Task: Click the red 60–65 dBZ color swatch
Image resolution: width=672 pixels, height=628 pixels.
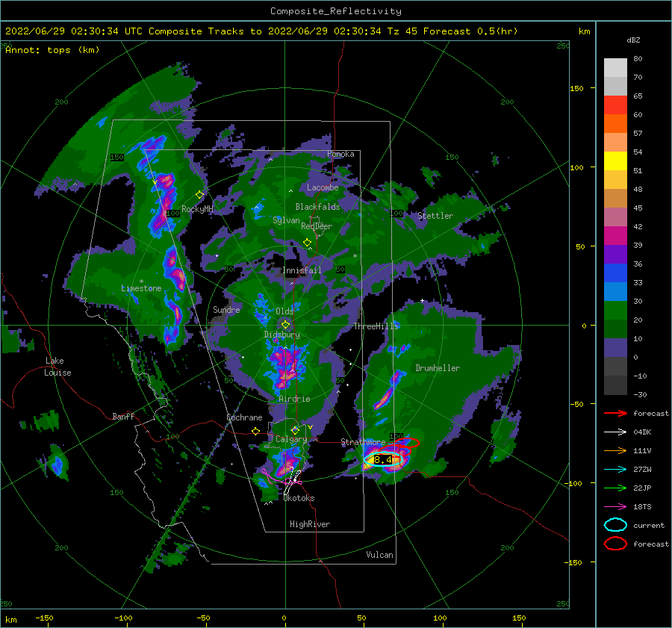Action: click(615, 105)
